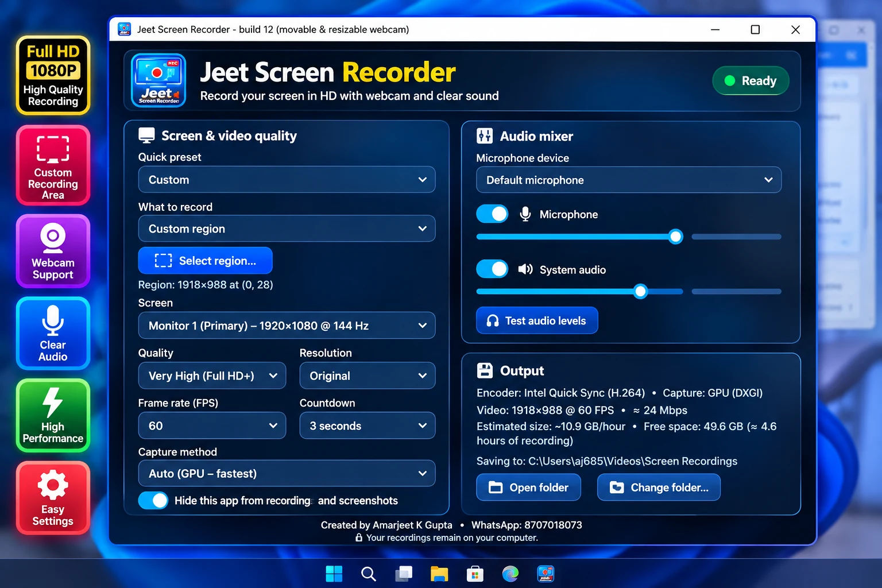Open taskbar Search
882x588 pixels.
click(x=368, y=574)
